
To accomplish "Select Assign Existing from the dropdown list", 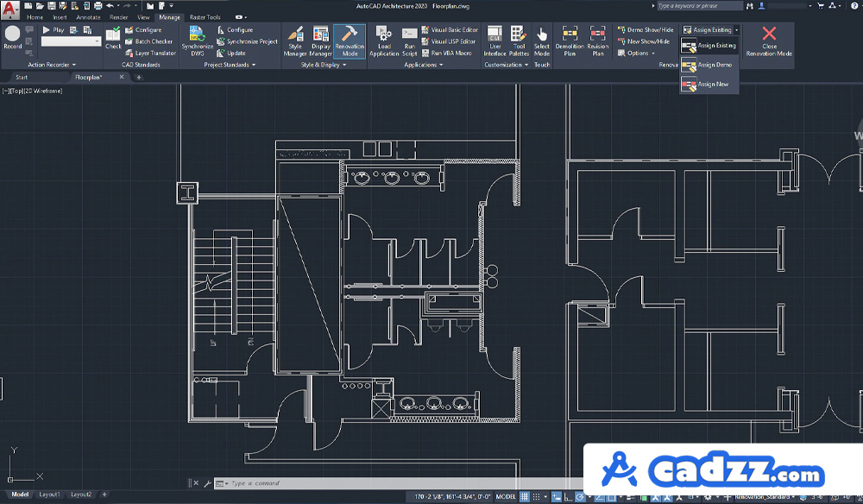I will click(709, 46).
